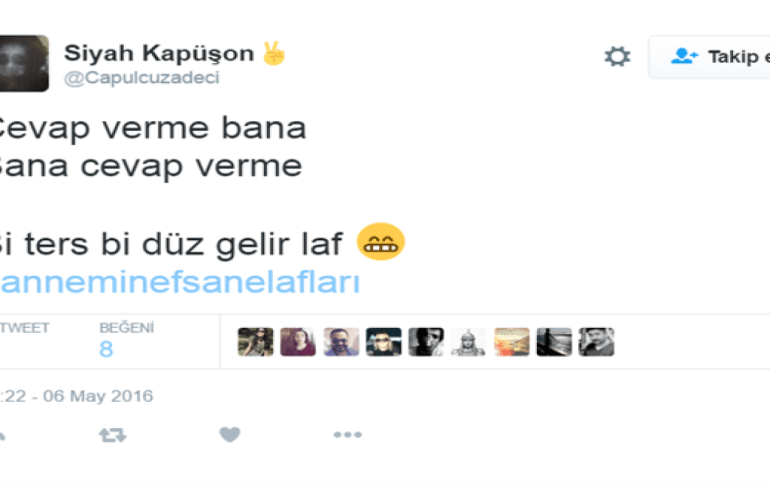Click the @Capulcuzadeci handle
Screen dimensions: 770x485
(142, 78)
